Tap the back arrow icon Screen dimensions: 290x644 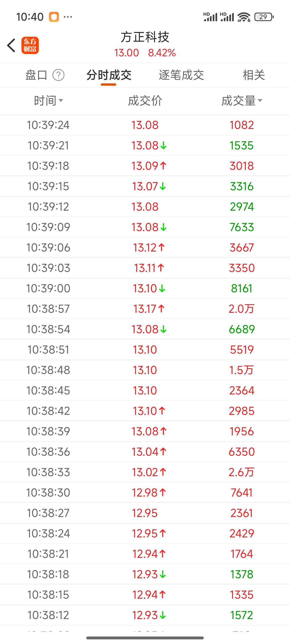click(x=11, y=46)
